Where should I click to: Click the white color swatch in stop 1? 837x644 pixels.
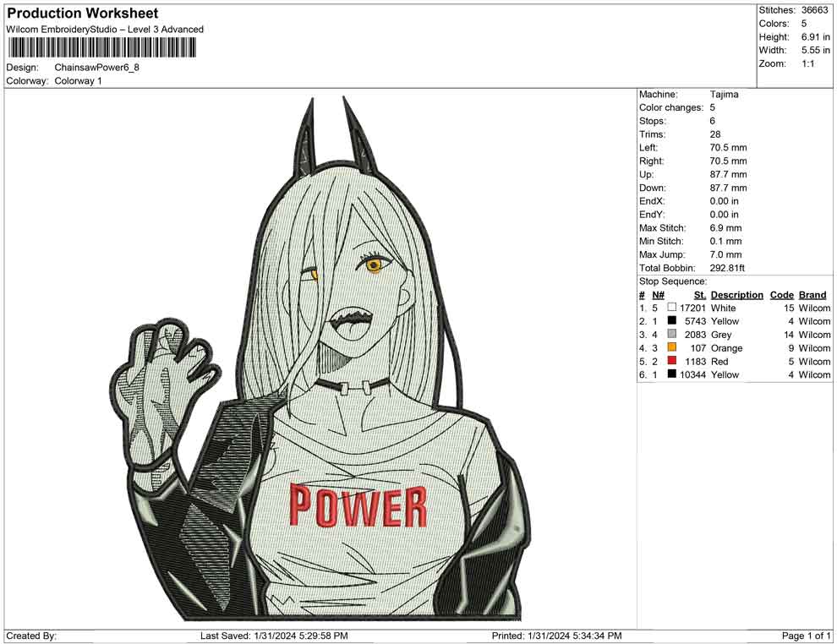click(671, 308)
